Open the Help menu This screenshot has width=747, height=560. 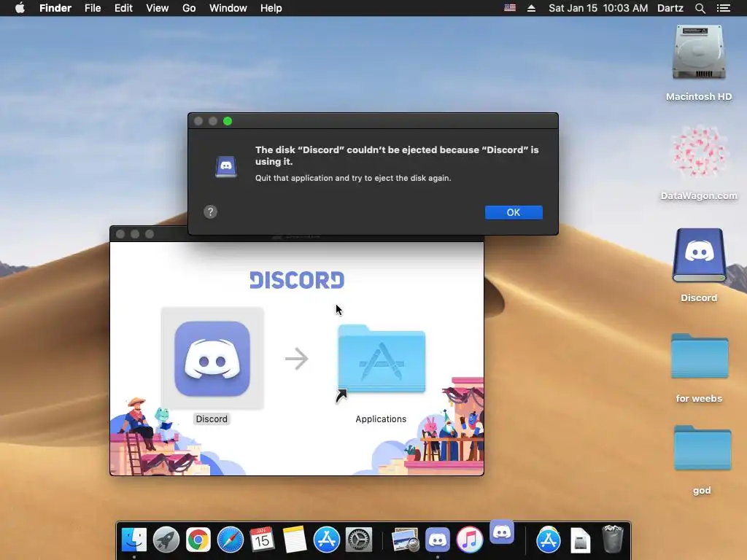click(271, 8)
